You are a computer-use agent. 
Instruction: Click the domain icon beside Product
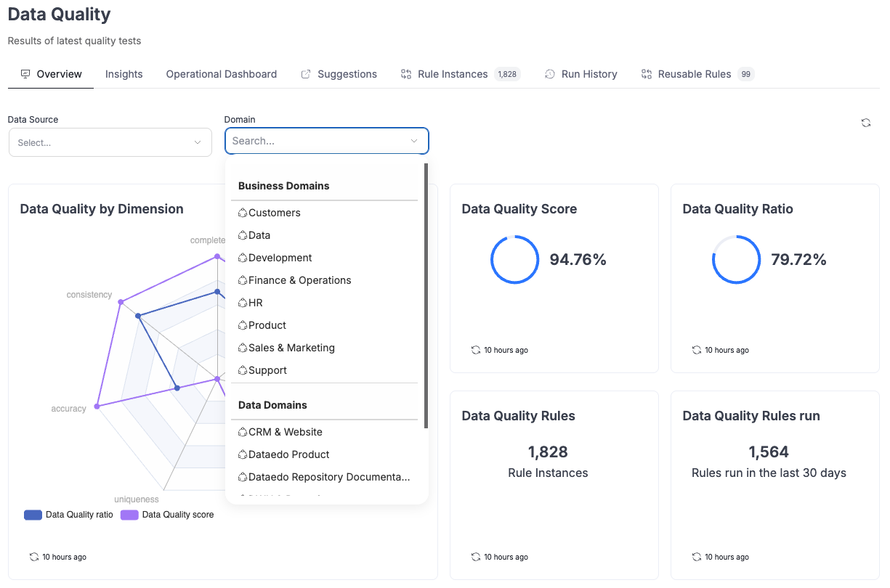[x=243, y=325]
